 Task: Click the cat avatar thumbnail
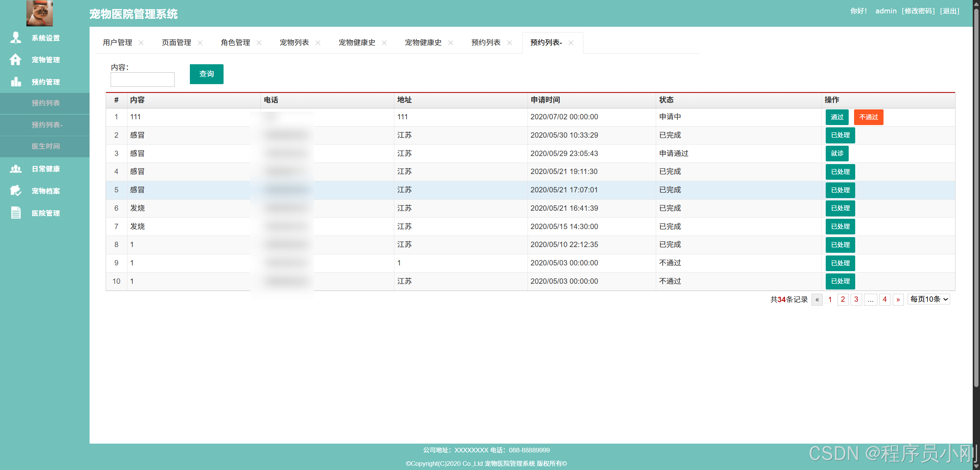pos(39,13)
